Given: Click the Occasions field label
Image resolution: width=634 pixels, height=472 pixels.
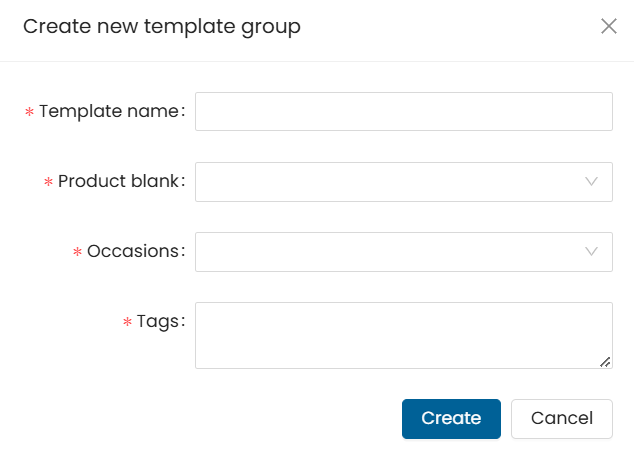Looking at the screenshot, I should (x=134, y=251).
